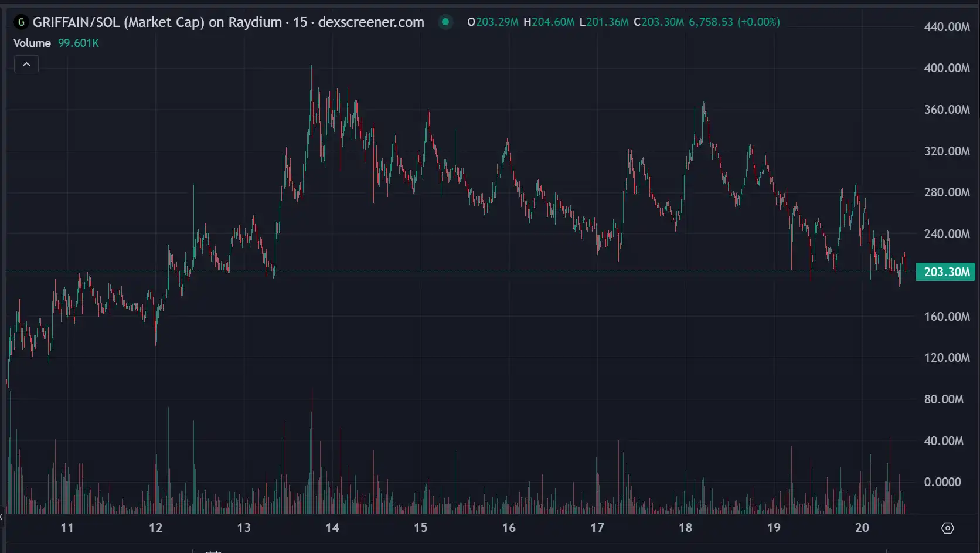Click 120.00M label on price axis
The width and height of the screenshot is (980, 553).
pos(947,358)
